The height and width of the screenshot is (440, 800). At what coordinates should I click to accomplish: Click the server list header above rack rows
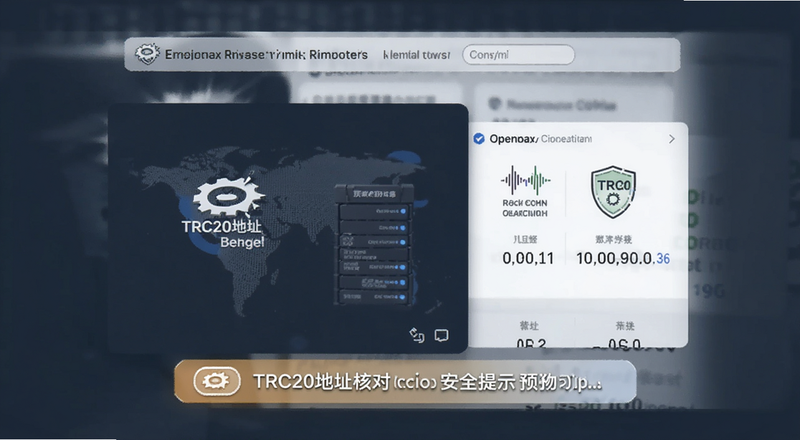[x=374, y=193]
